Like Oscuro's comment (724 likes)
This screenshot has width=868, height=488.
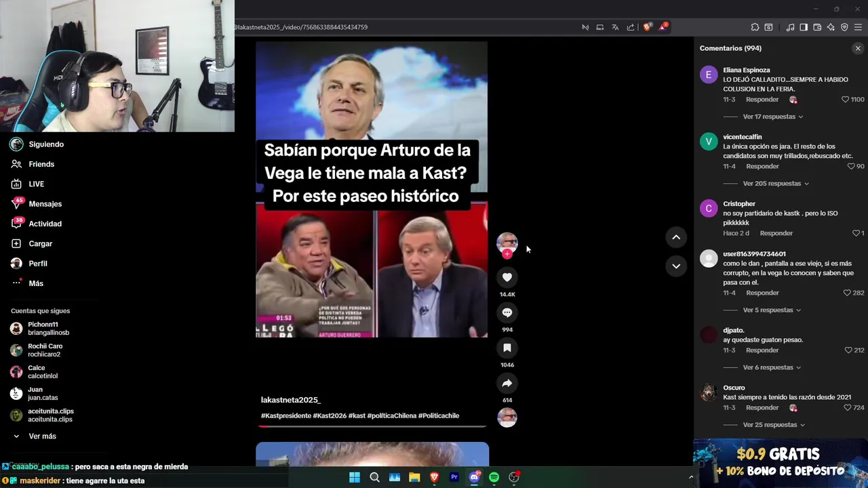coord(847,408)
